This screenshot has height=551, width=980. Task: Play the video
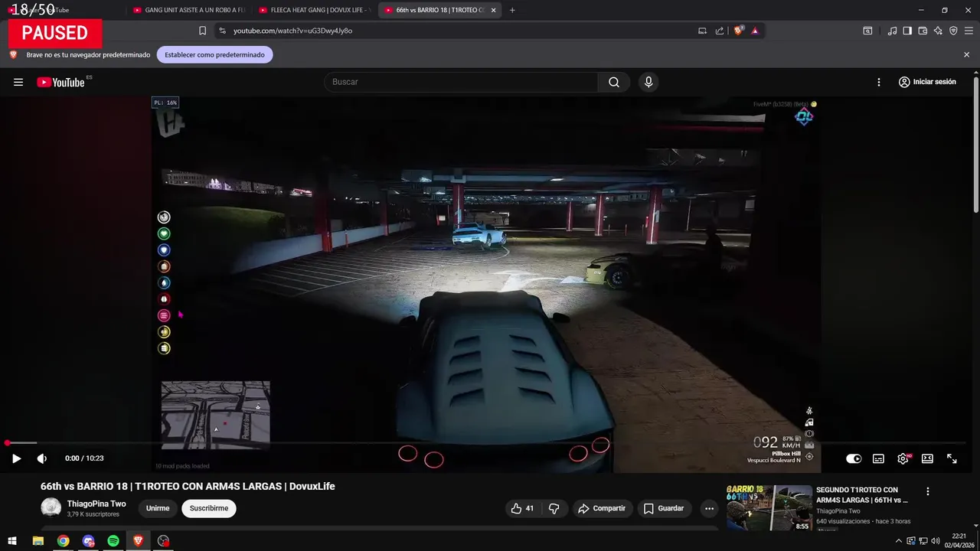(x=16, y=458)
